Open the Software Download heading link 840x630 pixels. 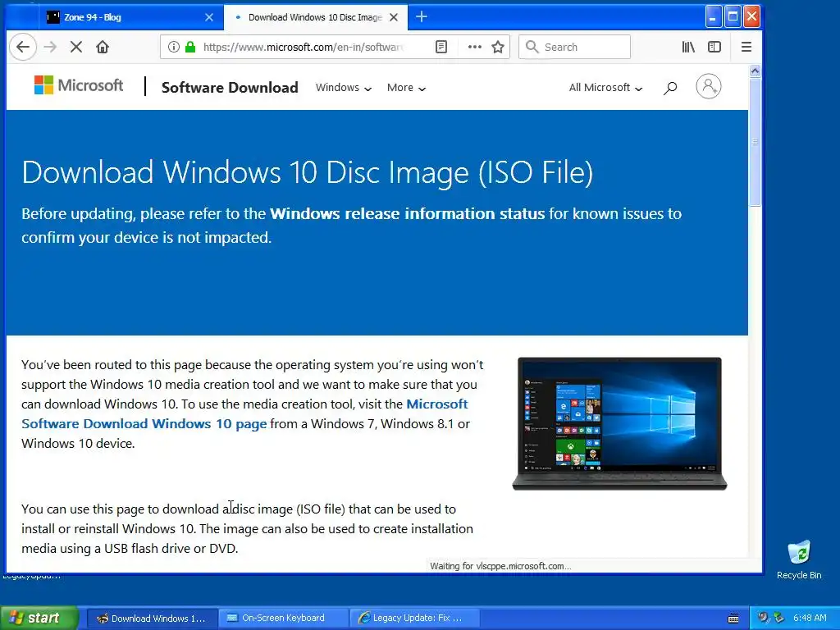(x=230, y=87)
